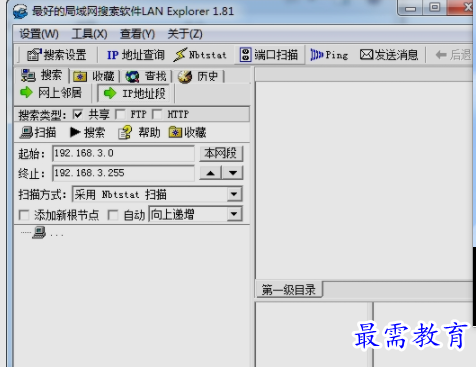Add to 收藏 favorites in scan toolbar
Screen dimensions: 476x367
click(x=188, y=132)
